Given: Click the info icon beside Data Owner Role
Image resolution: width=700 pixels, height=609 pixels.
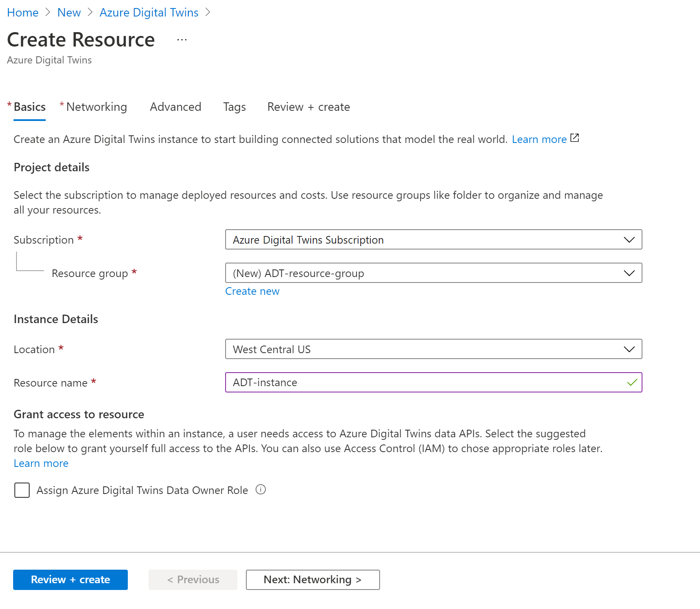Looking at the screenshot, I should 261,490.
